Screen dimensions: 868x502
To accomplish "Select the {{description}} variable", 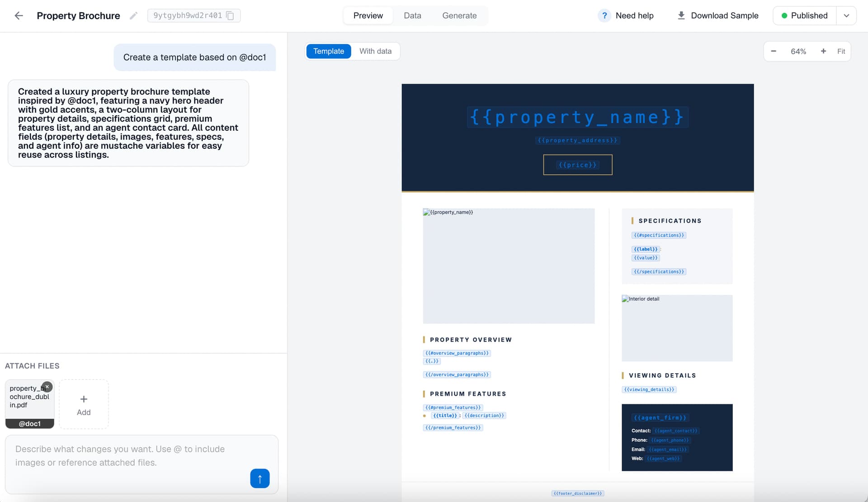I will point(484,416).
